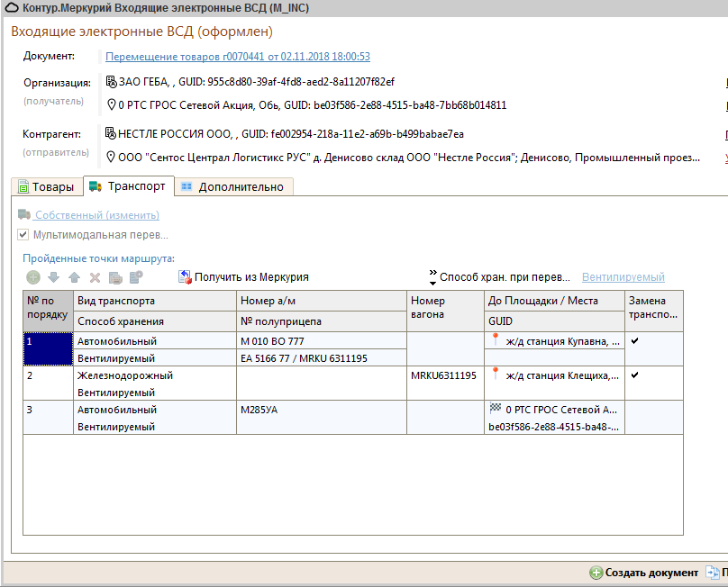Click red pin icon in Клещиха row
This screenshot has height=587, width=728.
[496, 374]
